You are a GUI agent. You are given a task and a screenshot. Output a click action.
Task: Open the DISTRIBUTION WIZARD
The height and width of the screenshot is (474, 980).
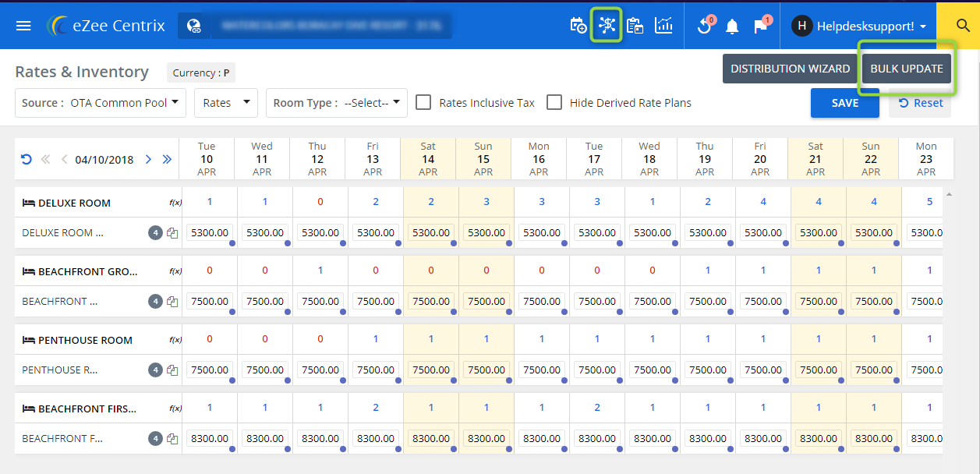coord(790,69)
